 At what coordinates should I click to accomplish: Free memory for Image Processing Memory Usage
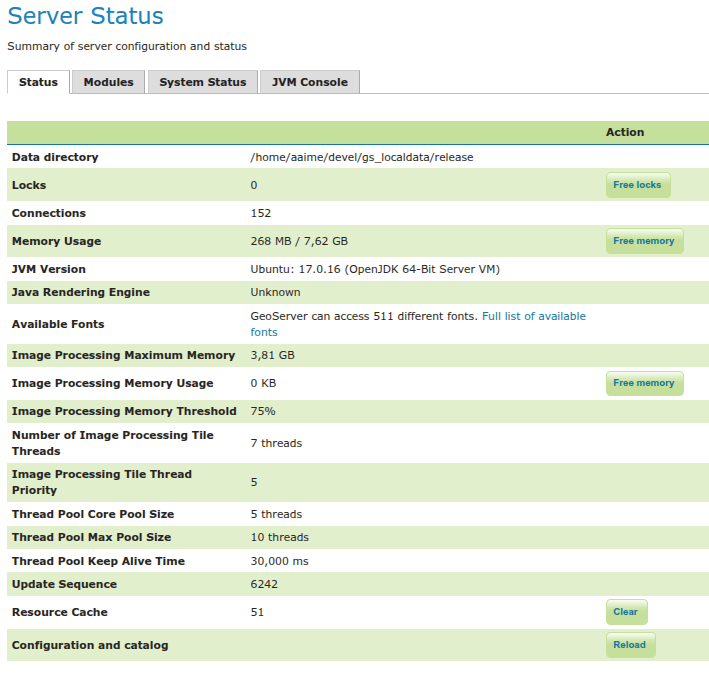point(643,383)
